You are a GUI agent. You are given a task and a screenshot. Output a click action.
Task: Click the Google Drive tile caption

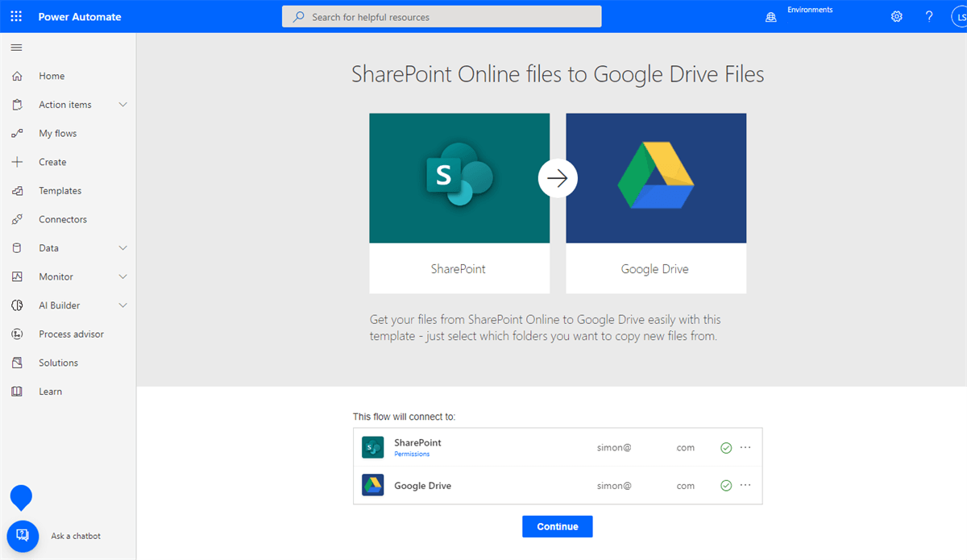[655, 269]
